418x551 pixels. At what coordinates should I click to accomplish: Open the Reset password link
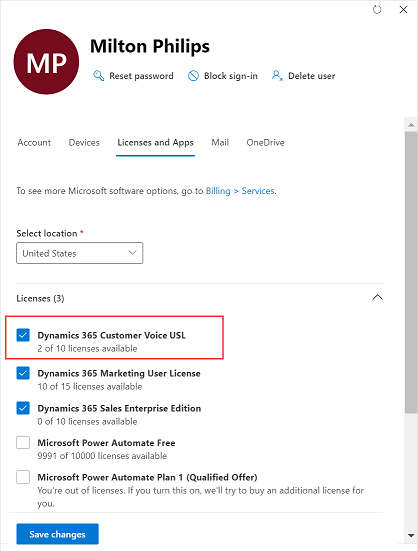pos(141,76)
